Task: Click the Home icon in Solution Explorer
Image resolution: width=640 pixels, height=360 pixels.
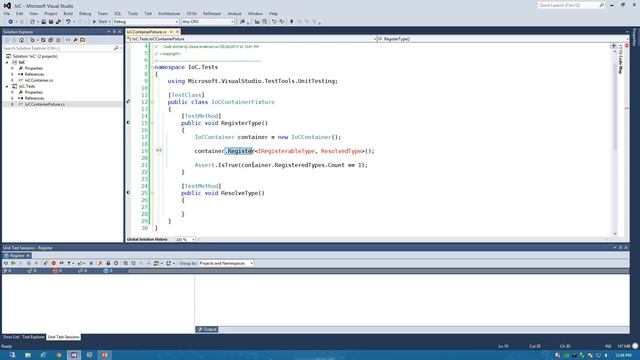Action: pyautogui.click(x=22, y=40)
